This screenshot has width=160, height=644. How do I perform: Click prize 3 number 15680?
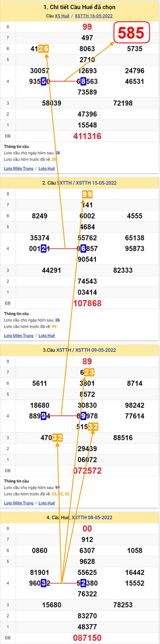(x=52, y=605)
